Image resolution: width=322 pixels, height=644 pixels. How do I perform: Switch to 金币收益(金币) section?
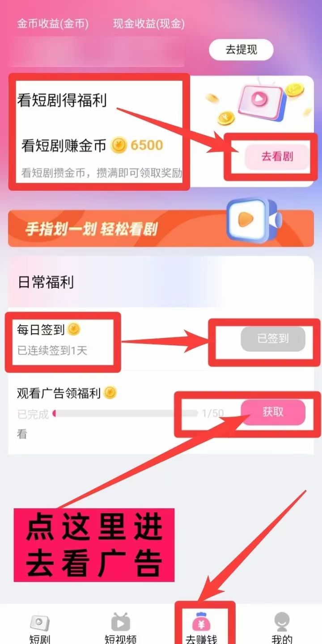[53, 24]
